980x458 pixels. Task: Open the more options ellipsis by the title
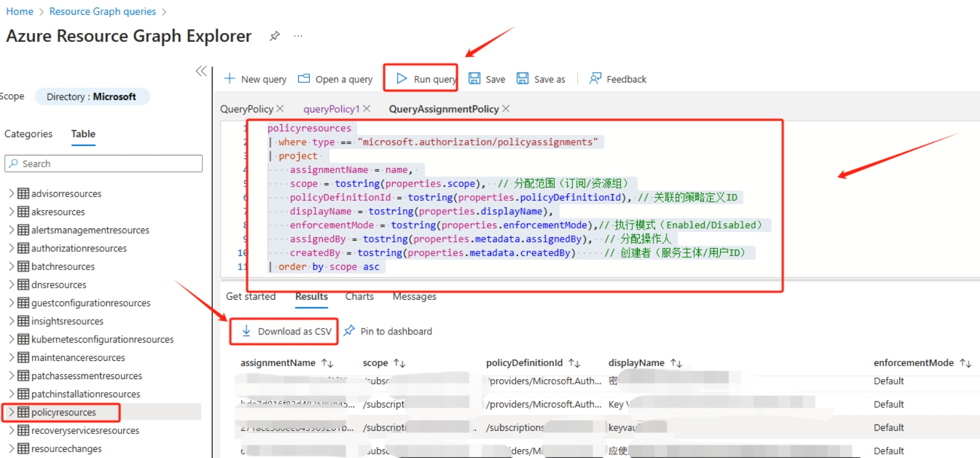tap(298, 36)
